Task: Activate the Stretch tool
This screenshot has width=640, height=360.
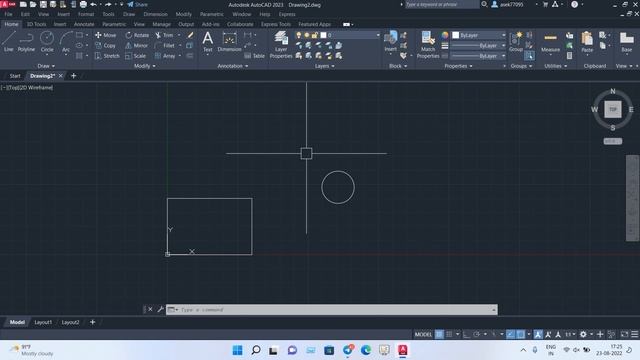Action: coord(107,56)
